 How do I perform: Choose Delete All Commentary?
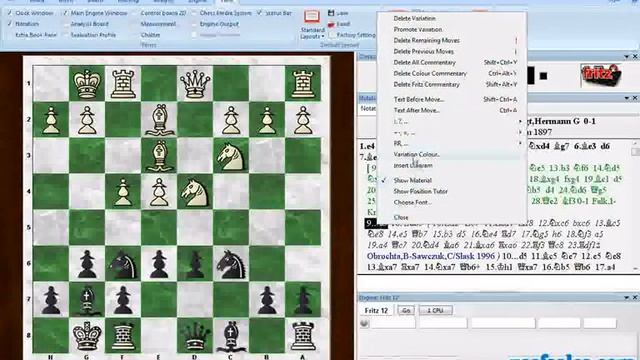click(424, 62)
